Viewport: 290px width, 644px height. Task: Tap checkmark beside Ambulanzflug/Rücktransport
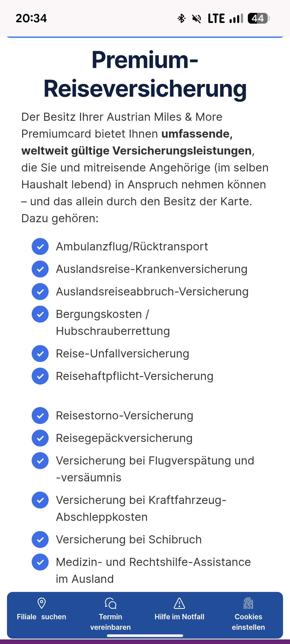coord(40,247)
